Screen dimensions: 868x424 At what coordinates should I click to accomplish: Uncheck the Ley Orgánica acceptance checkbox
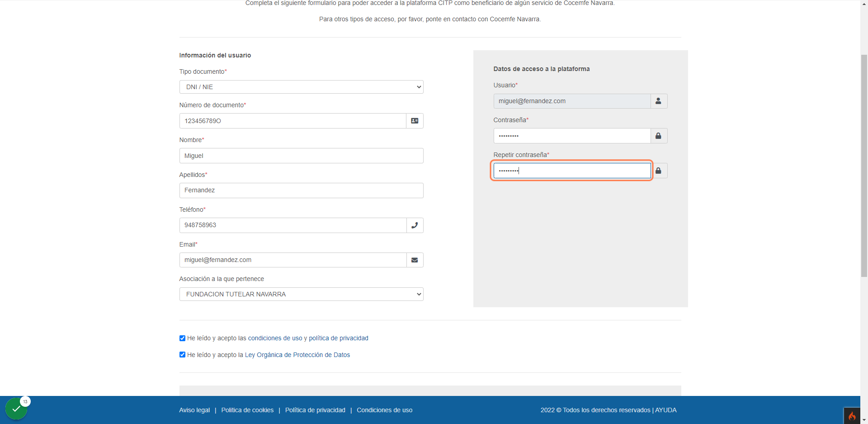point(182,355)
